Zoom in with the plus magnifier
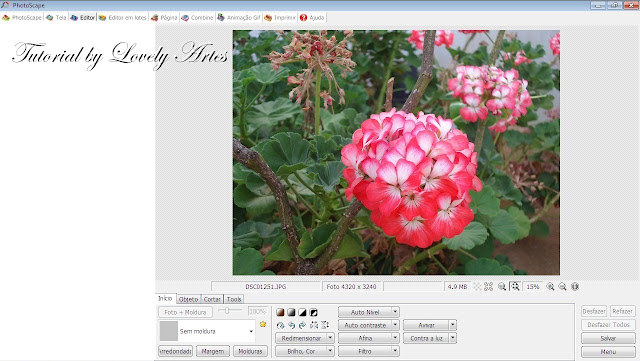640x361 pixels. click(x=550, y=287)
